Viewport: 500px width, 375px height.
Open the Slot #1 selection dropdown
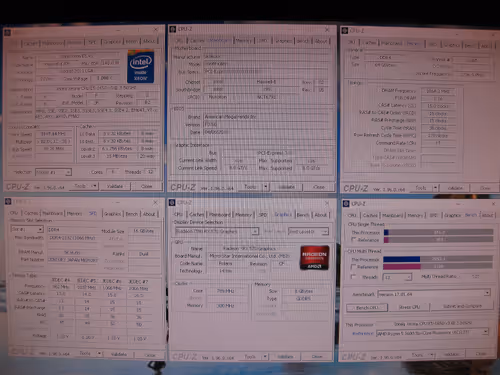click(27, 229)
